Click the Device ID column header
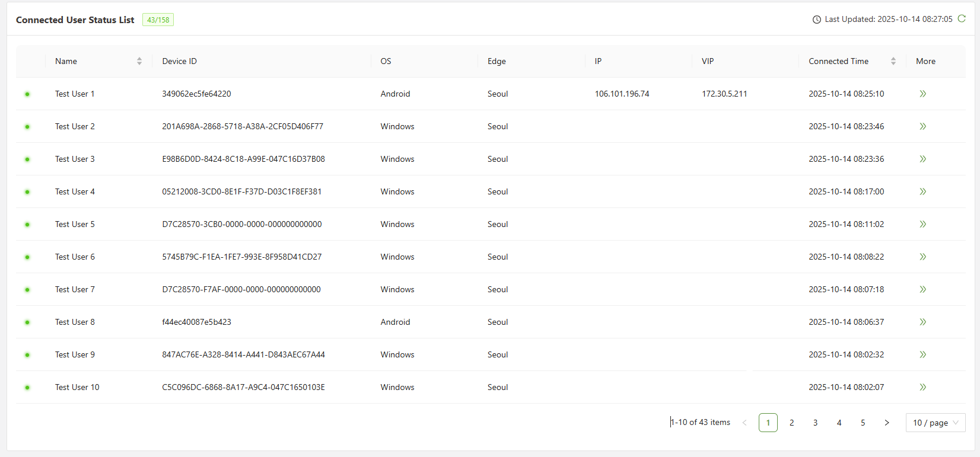The image size is (980, 457). pyautogui.click(x=180, y=61)
